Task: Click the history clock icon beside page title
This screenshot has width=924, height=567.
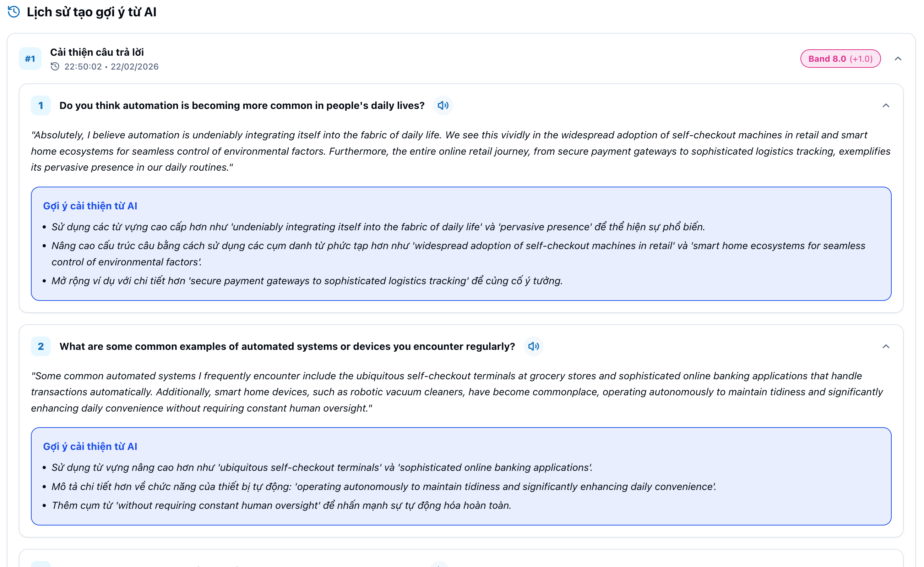Action: point(14,12)
